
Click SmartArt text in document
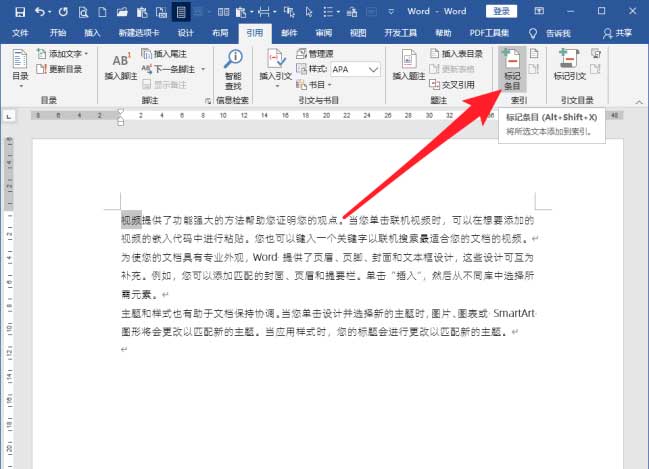pos(514,313)
